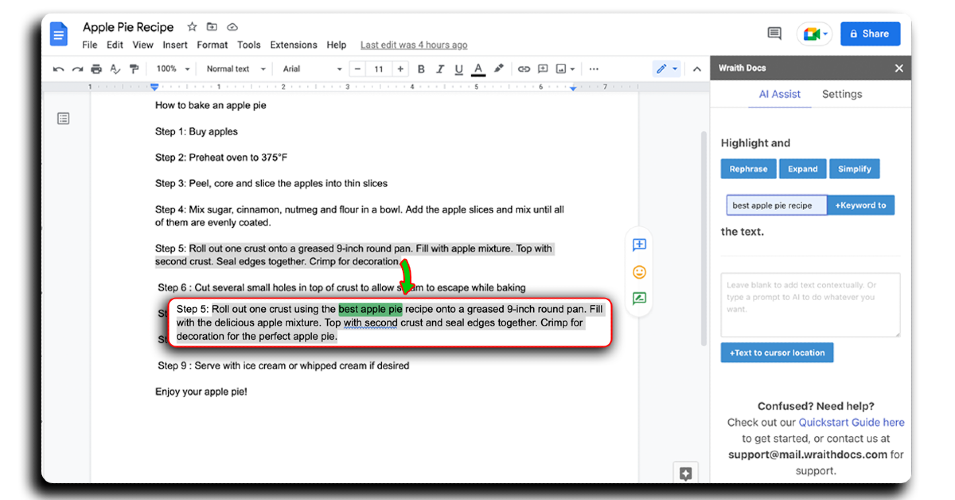955x500 pixels.
Task: Open the text color picker
Action: 478,69
